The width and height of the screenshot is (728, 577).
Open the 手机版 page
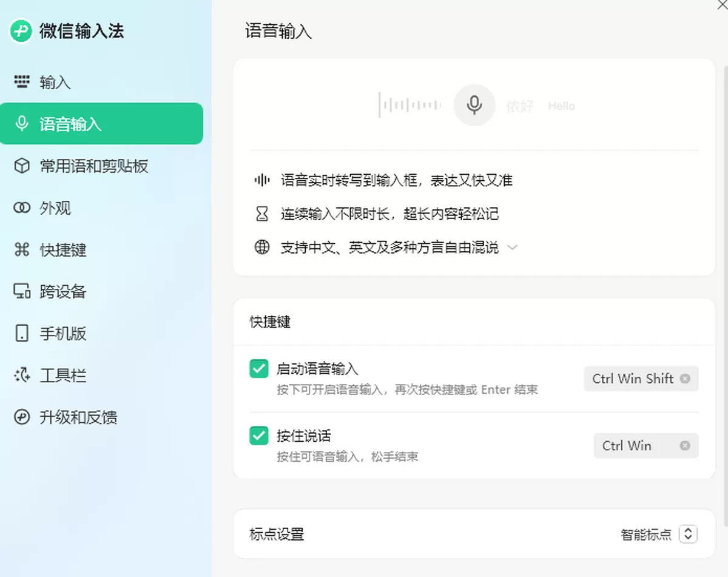(x=102, y=333)
